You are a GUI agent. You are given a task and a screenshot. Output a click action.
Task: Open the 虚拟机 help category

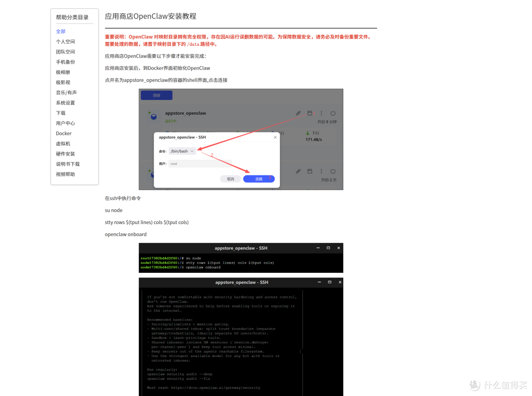pos(63,143)
